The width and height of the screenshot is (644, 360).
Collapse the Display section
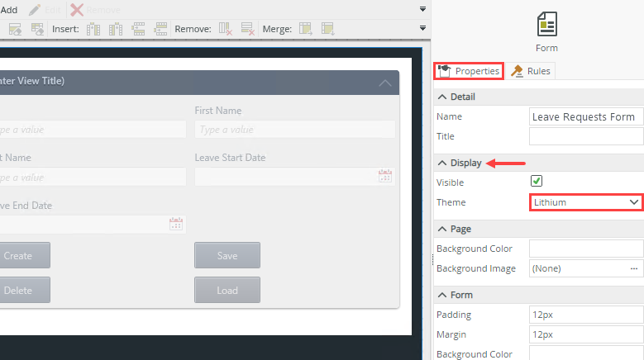442,163
